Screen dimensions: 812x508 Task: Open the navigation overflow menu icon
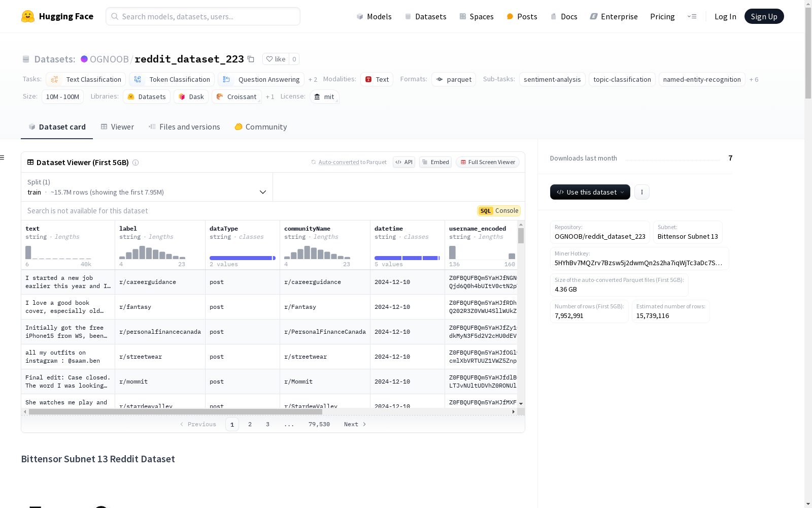pos(692,16)
